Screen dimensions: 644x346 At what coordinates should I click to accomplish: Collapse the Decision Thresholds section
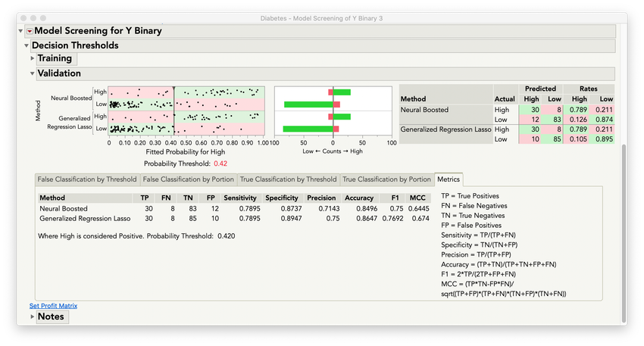pos(27,45)
